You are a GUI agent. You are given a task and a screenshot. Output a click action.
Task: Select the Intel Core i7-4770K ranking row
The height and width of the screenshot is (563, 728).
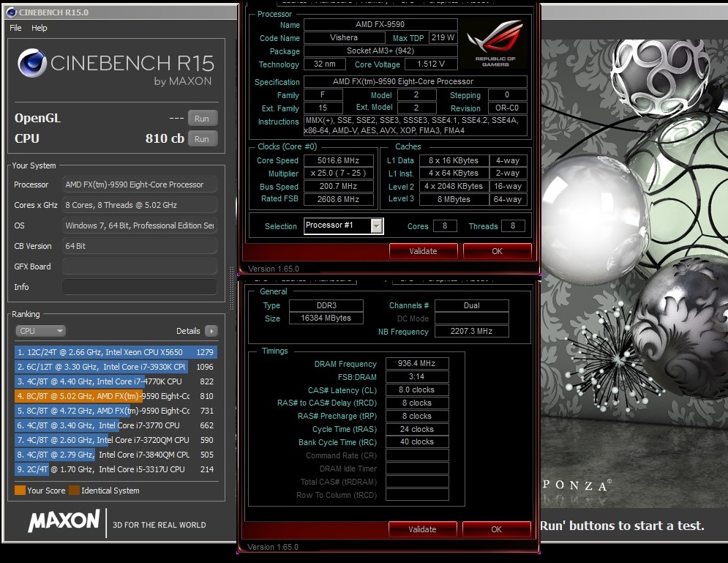coord(116,381)
